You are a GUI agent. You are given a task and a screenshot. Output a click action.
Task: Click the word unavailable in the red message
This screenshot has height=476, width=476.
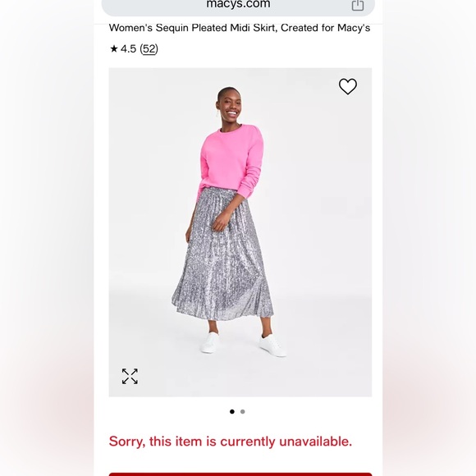click(x=315, y=442)
